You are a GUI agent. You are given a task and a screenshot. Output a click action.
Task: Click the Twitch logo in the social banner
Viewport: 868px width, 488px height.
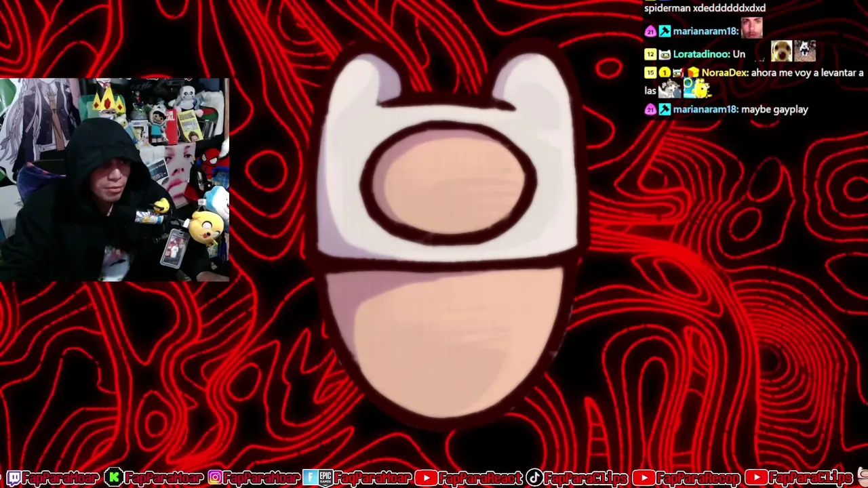(13, 478)
